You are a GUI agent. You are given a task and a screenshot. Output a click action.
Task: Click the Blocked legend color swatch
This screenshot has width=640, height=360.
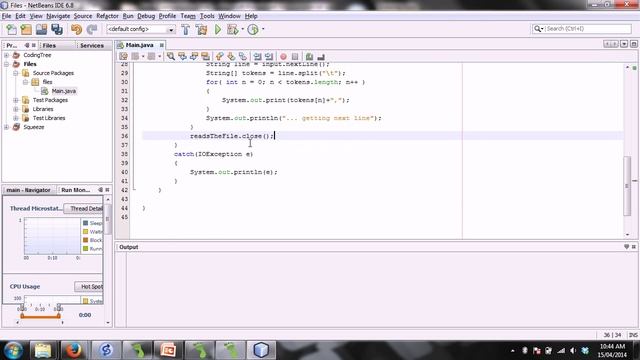(x=85, y=240)
